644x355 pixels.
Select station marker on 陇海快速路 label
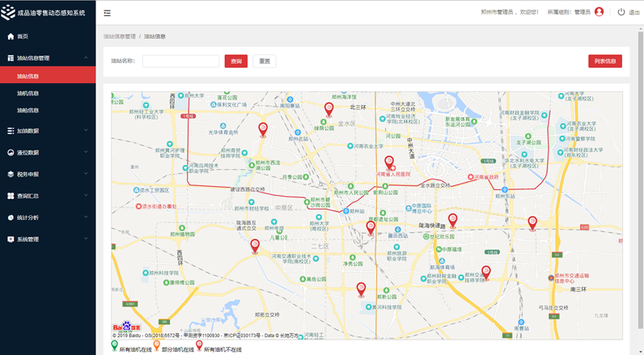[452, 221]
